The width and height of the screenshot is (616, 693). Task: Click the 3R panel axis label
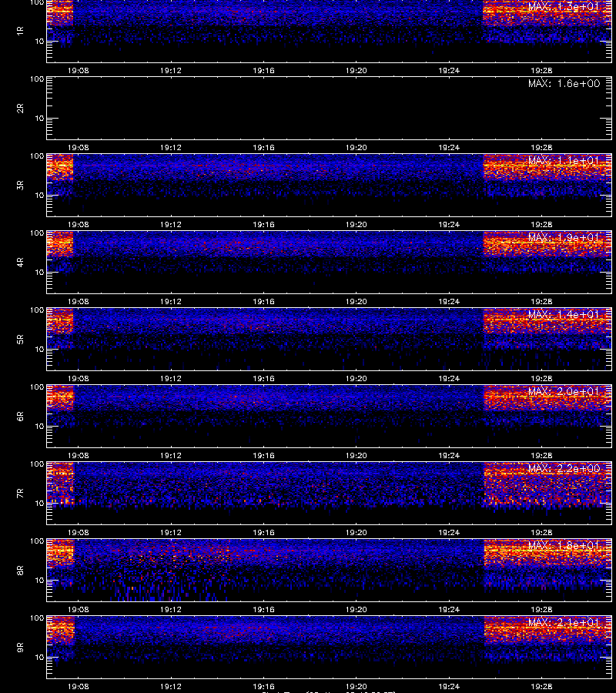(x=20, y=185)
